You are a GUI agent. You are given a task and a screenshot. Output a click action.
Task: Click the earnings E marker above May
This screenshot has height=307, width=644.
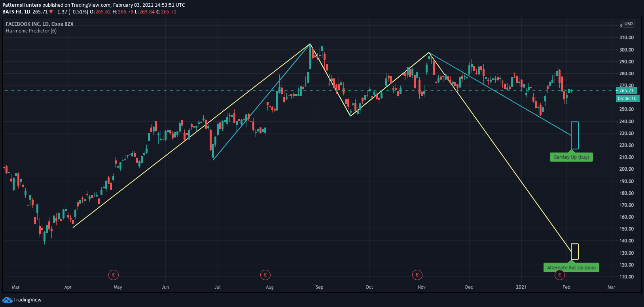pos(114,275)
